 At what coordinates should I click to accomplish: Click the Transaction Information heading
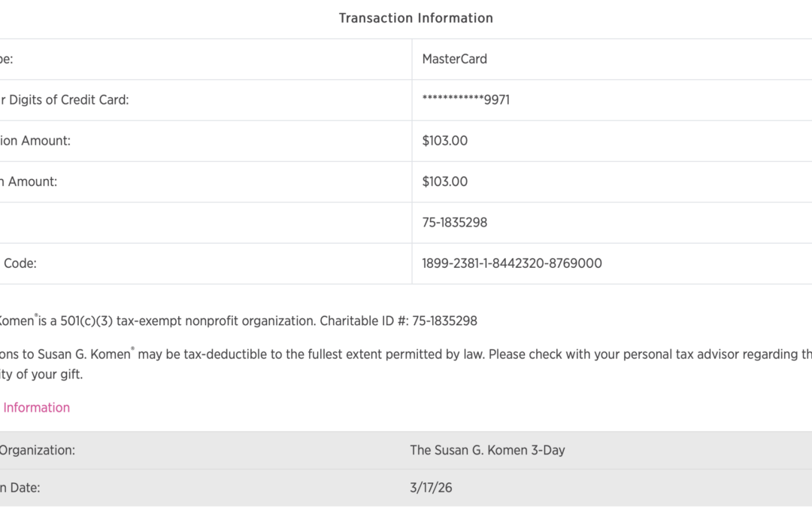coord(416,18)
